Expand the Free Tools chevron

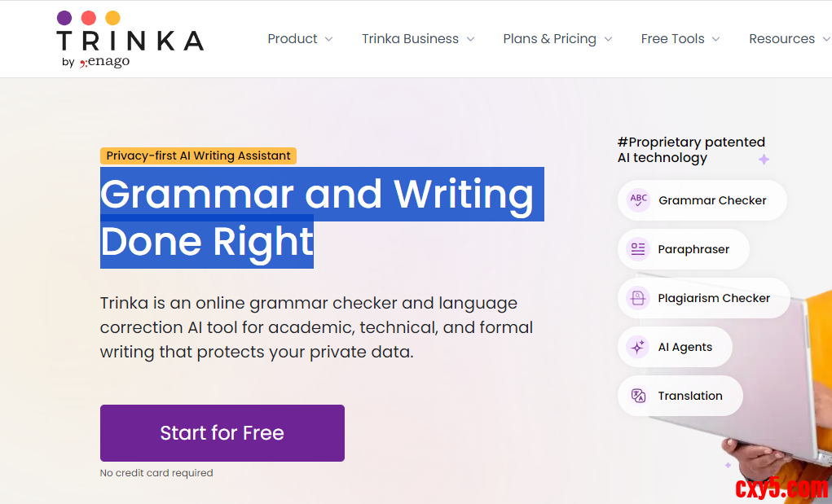click(x=715, y=39)
